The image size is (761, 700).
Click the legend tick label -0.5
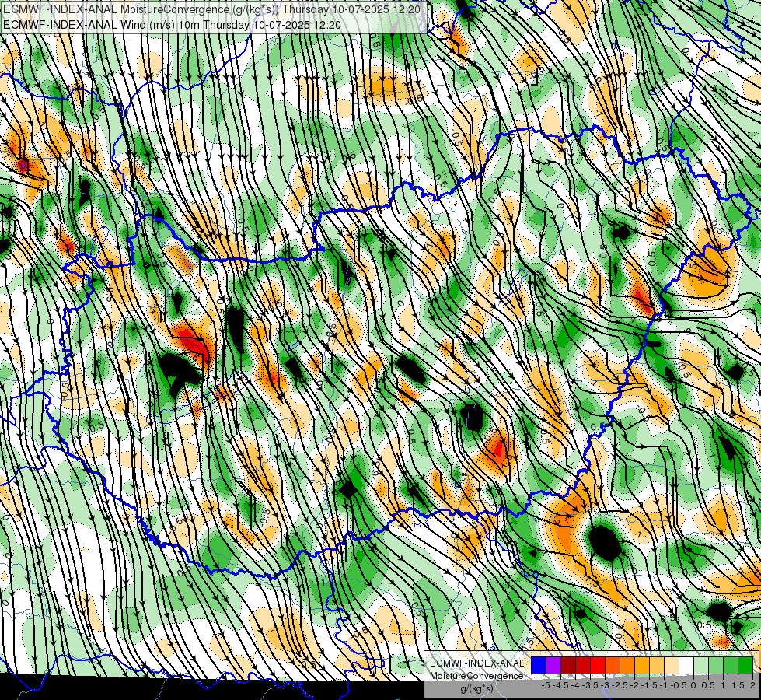tap(679, 685)
